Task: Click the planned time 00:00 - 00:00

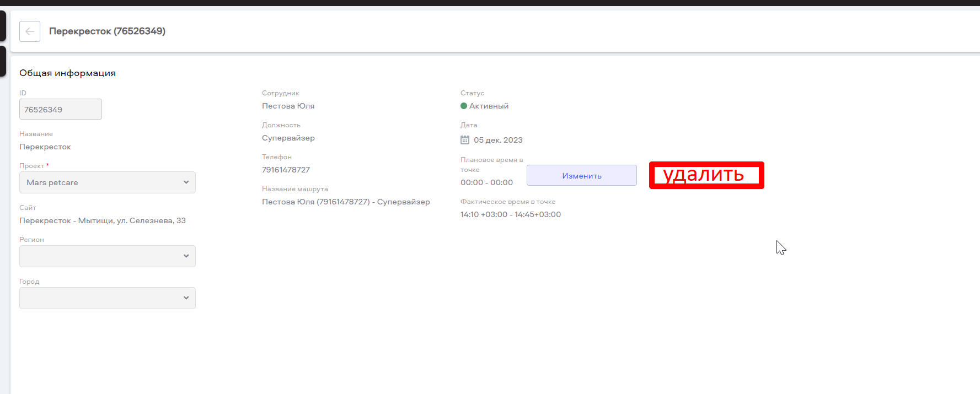Action: 486,182
